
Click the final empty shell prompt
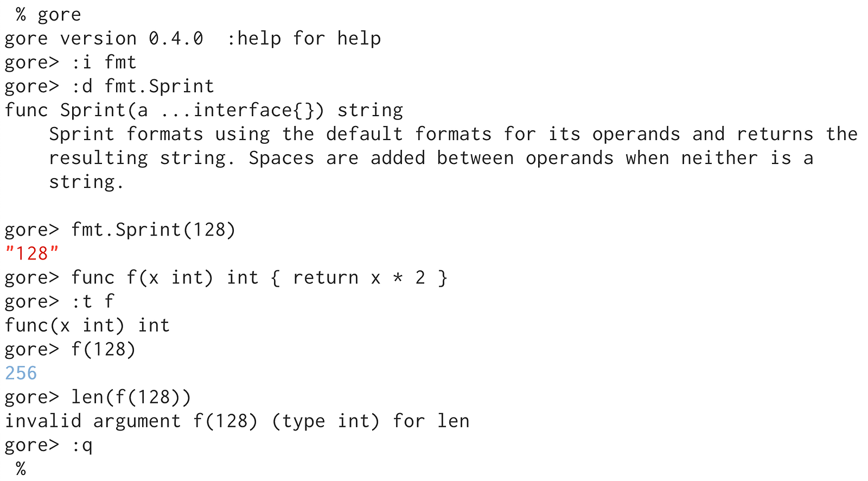click(x=21, y=469)
